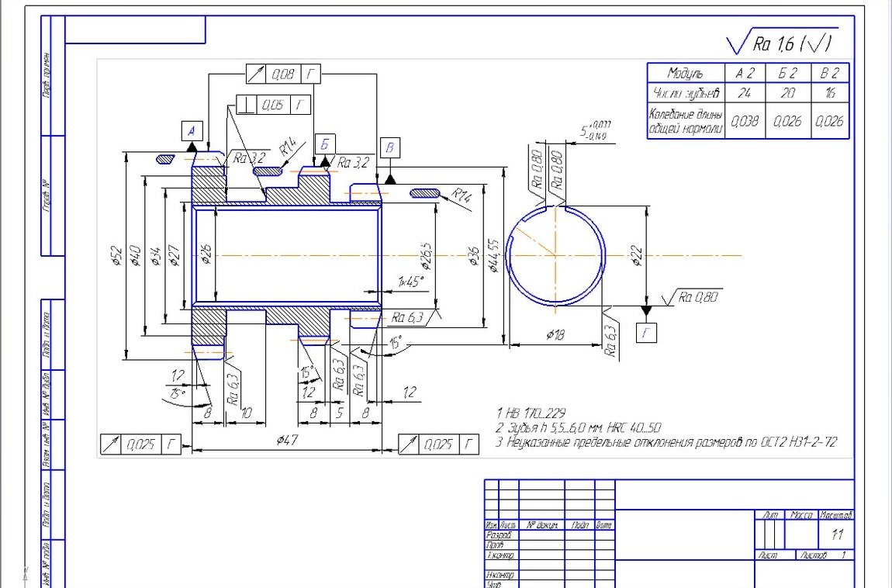Select the datum marker Б box
This screenshot has width=892, height=588.
pyautogui.click(x=325, y=144)
